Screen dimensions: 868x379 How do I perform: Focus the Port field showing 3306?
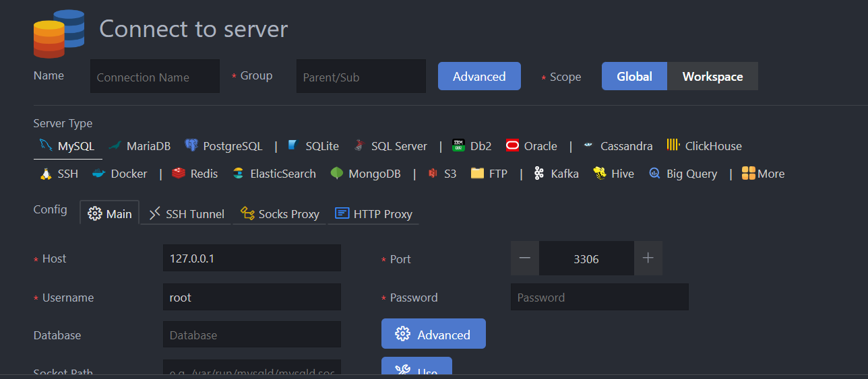tap(586, 258)
